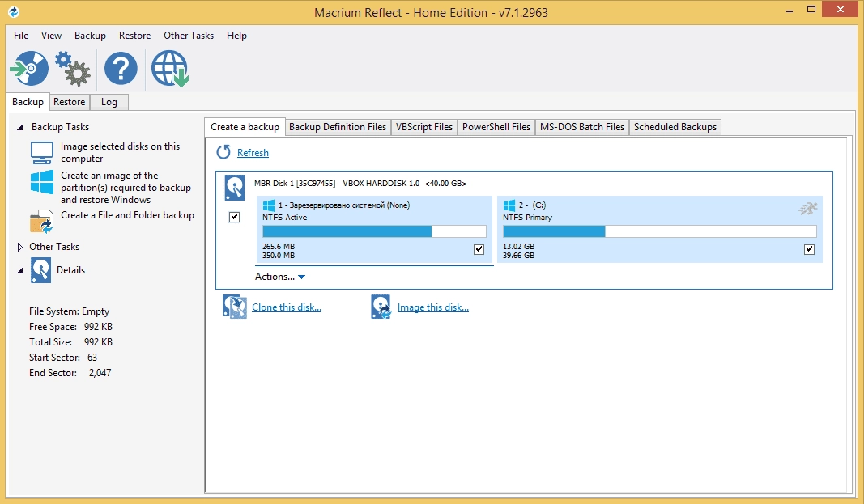Click the Details disk icon
864x504 pixels.
point(40,270)
